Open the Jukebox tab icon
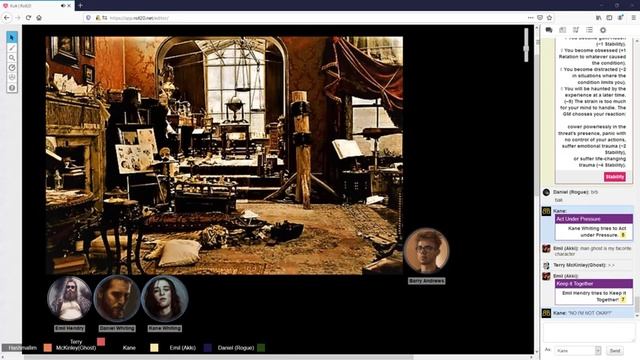 pos(576,30)
